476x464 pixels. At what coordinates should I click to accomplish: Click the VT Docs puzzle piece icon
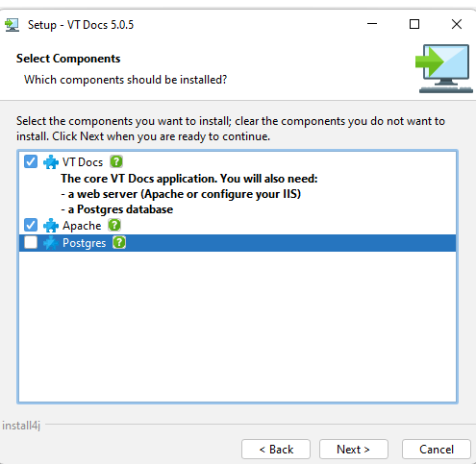click(51, 162)
